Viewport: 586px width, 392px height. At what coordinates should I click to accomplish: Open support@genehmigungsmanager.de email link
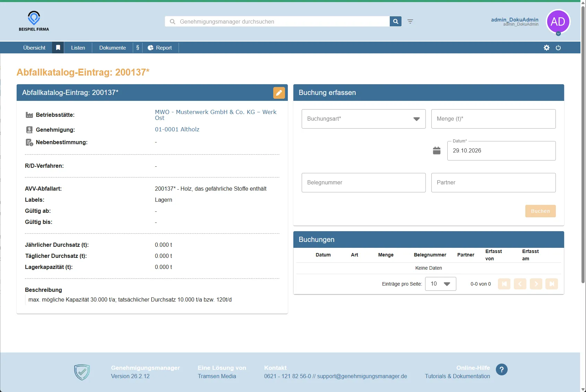click(x=362, y=376)
